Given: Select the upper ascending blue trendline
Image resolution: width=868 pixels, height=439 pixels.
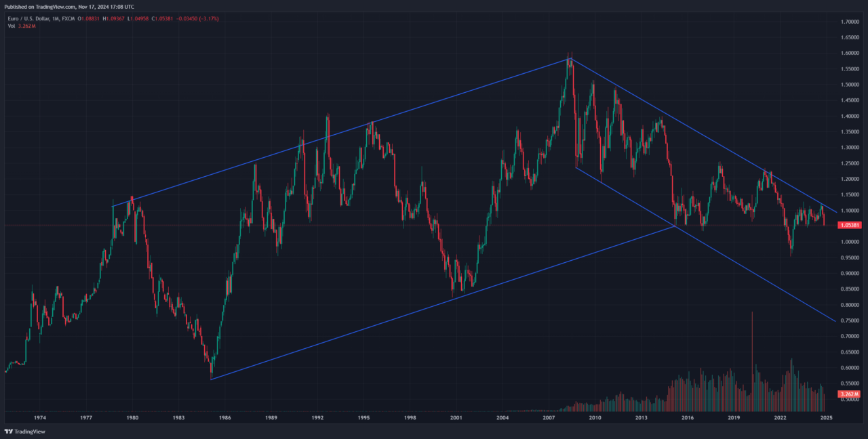Looking at the screenshot, I should 339,133.
